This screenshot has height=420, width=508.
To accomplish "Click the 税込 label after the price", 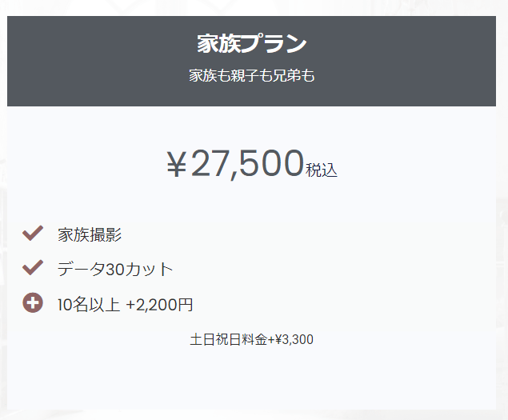I will [322, 170].
